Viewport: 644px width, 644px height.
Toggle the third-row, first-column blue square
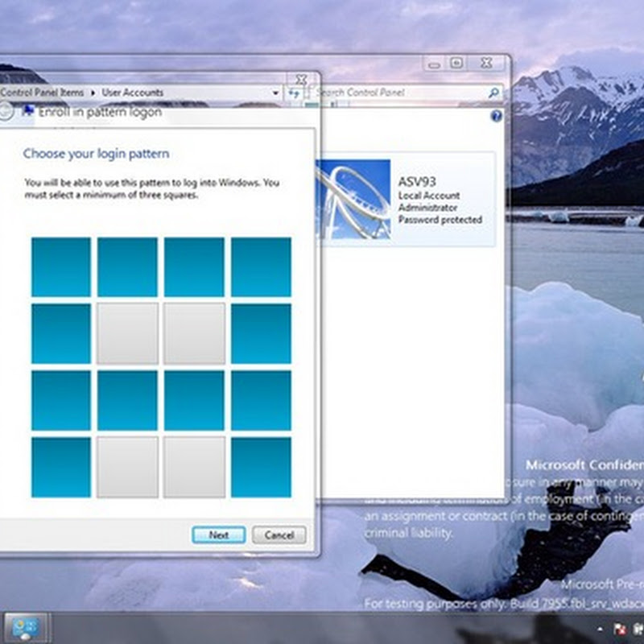(x=61, y=400)
